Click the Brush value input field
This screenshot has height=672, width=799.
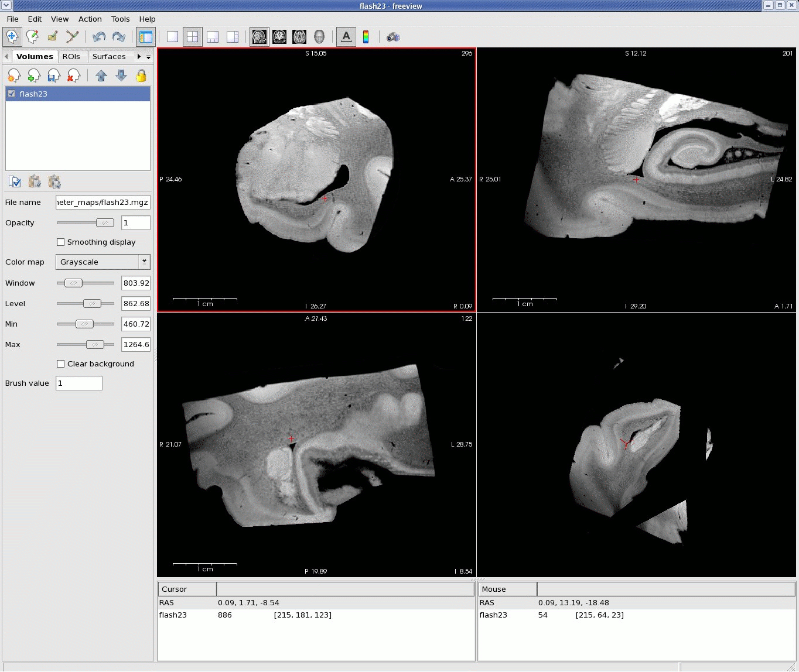pyautogui.click(x=79, y=383)
